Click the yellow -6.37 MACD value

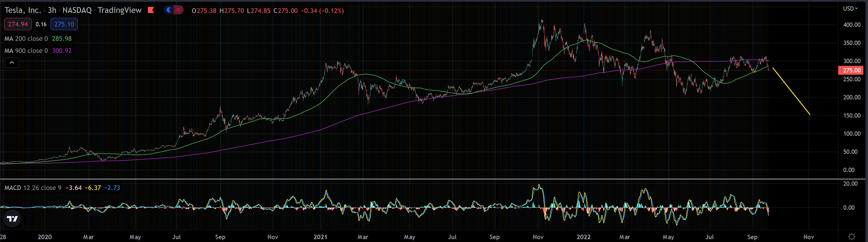coord(93,188)
